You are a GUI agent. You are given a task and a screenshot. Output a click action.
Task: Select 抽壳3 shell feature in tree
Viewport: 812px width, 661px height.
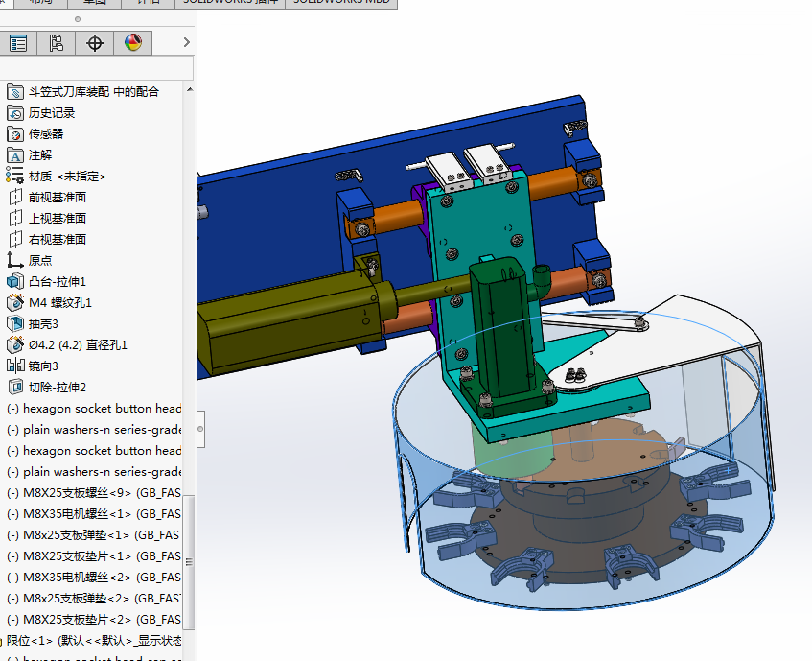[x=43, y=324]
